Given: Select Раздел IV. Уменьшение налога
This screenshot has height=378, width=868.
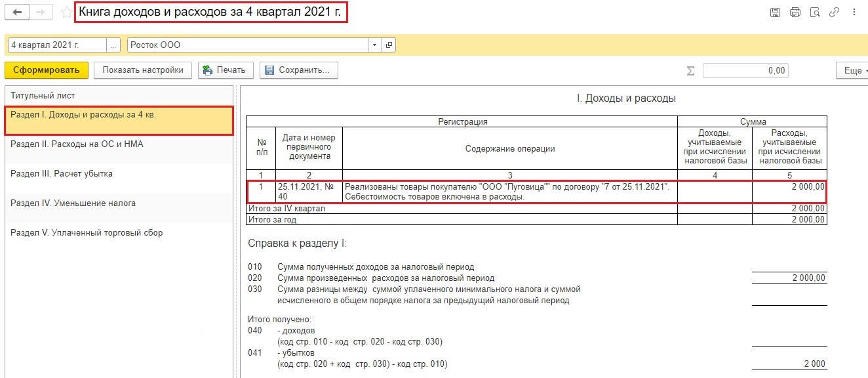Looking at the screenshot, I should (119, 209).
